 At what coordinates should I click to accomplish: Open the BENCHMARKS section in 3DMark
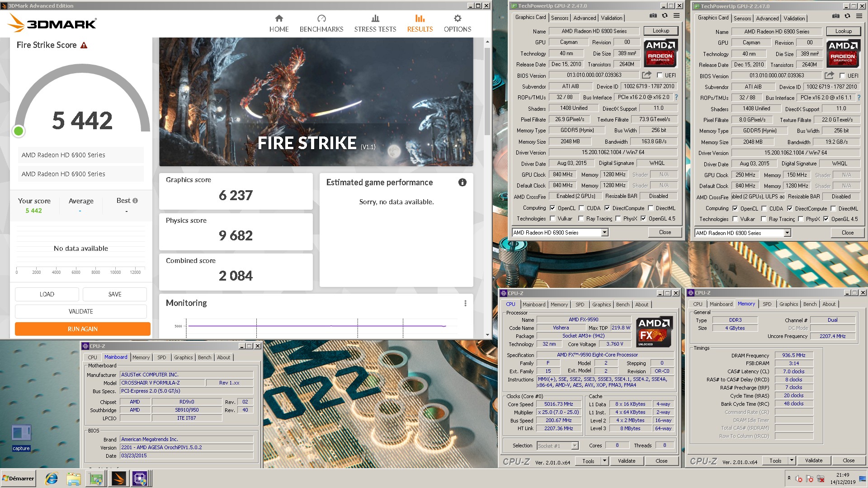pyautogui.click(x=321, y=23)
